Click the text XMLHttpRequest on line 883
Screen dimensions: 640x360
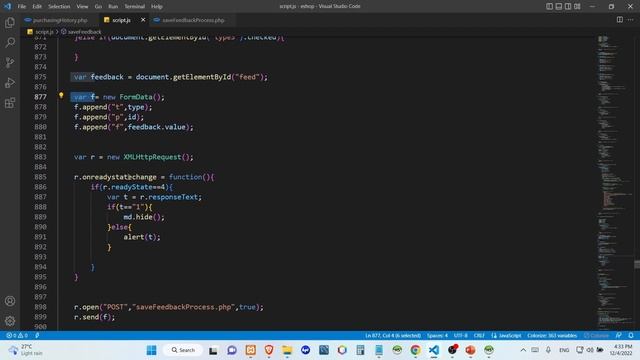coord(152,157)
